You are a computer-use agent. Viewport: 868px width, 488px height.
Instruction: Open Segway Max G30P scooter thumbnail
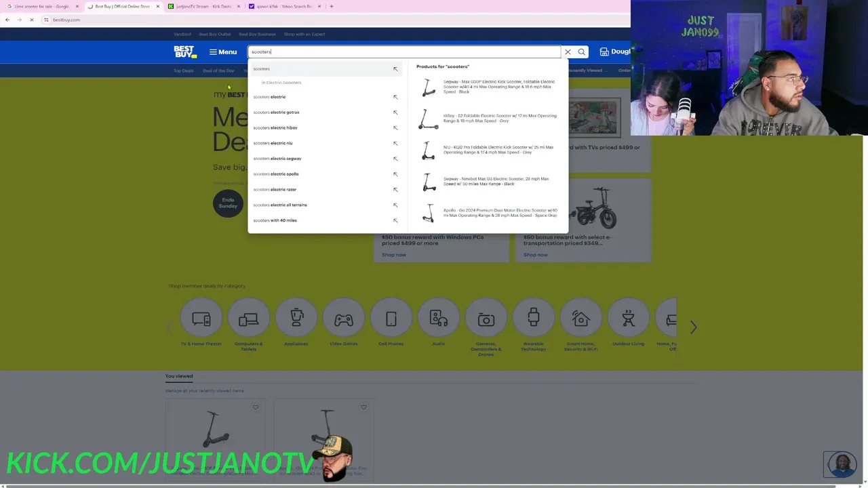click(428, 87)
